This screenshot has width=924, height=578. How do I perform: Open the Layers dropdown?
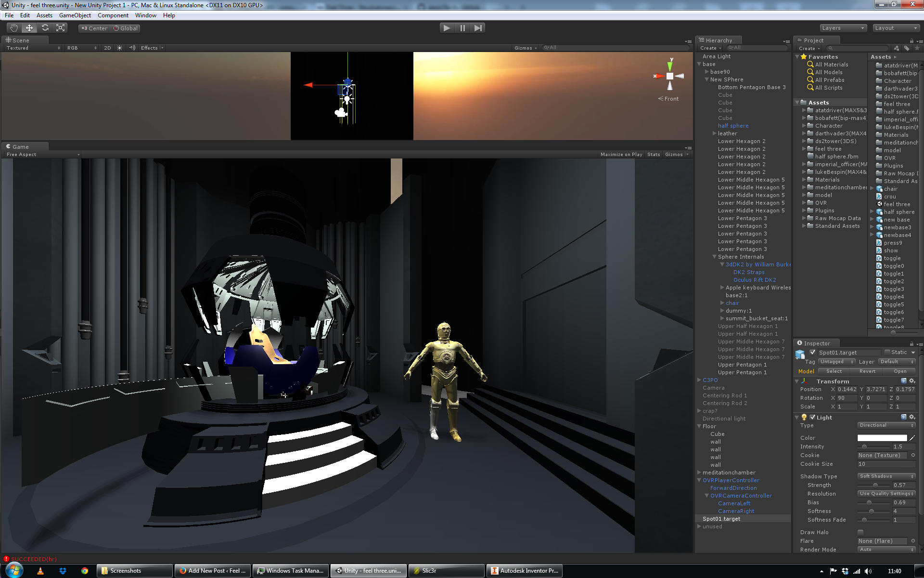(843, 28)
